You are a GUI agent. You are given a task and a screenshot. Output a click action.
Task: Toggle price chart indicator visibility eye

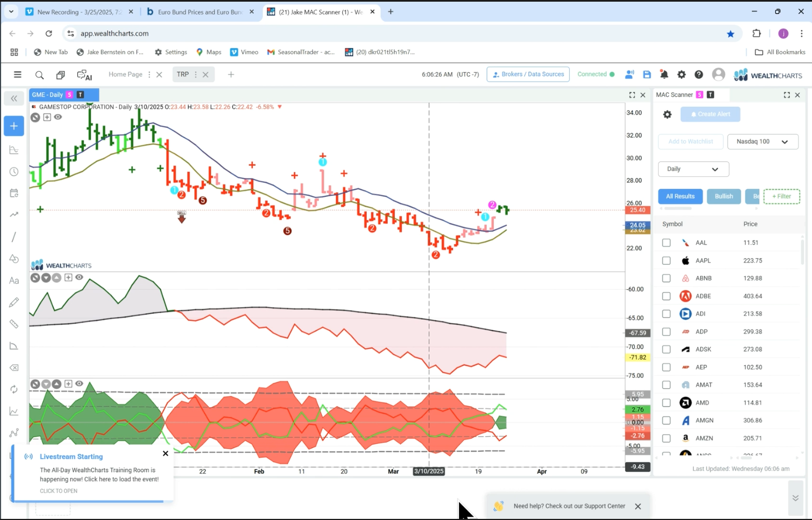(58, 117)
